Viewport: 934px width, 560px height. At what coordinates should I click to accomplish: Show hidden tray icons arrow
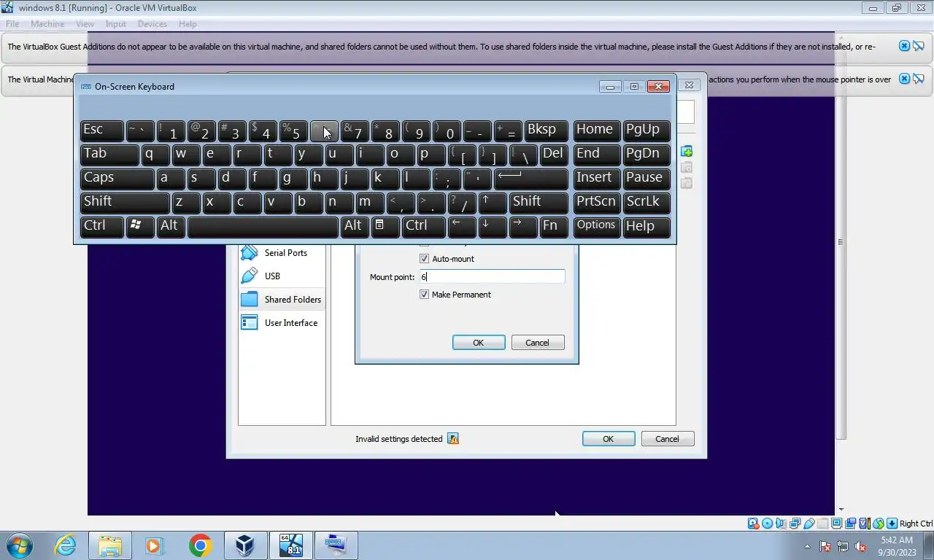[807, 546]
